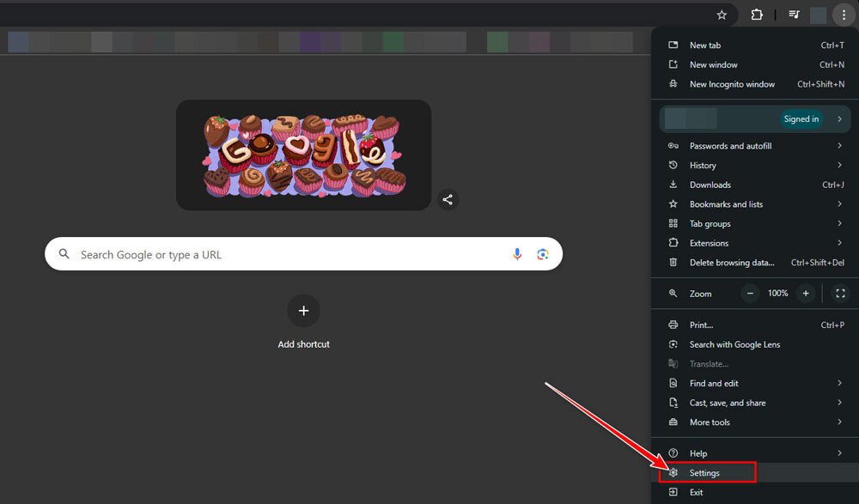Select Print from the menu
The height and width of the screenshot is (504, 859).
click(x=755, y=325)
